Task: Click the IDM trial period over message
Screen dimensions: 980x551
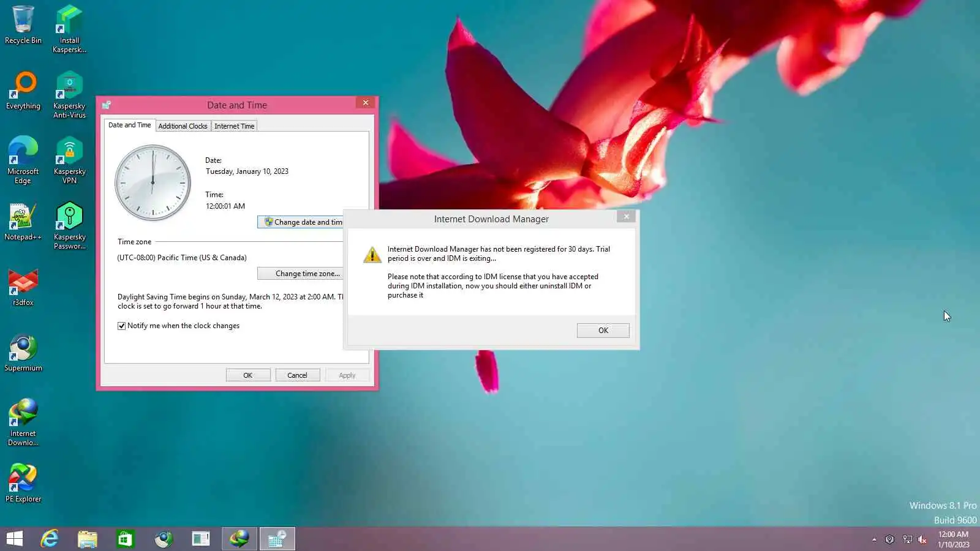Action: click(x=499, y=253)
